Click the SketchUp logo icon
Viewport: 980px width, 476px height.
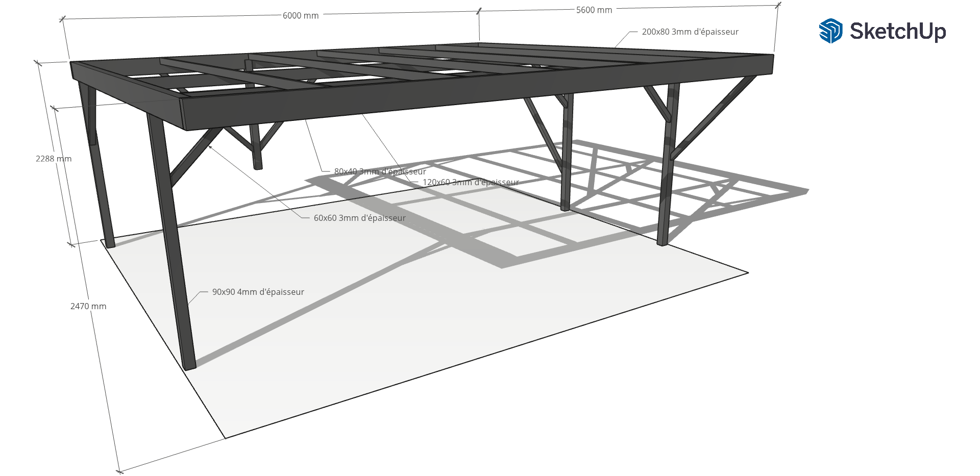click(830, 31)
